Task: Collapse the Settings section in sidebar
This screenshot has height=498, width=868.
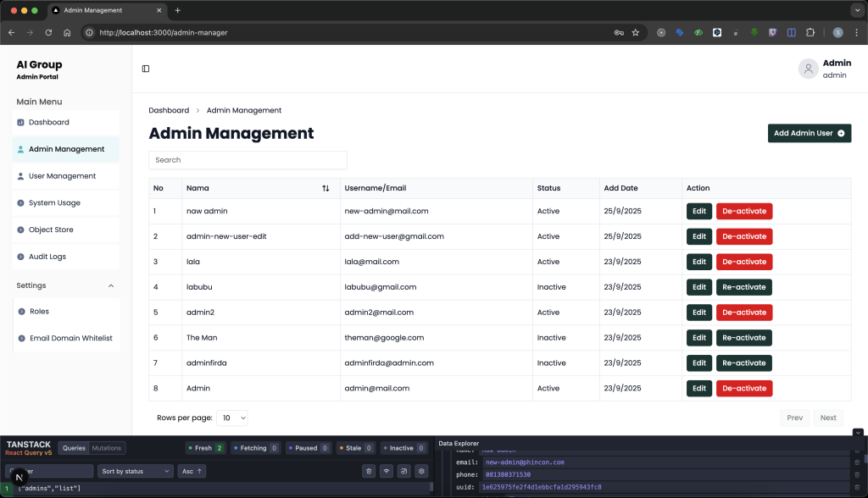Action: 111,285
